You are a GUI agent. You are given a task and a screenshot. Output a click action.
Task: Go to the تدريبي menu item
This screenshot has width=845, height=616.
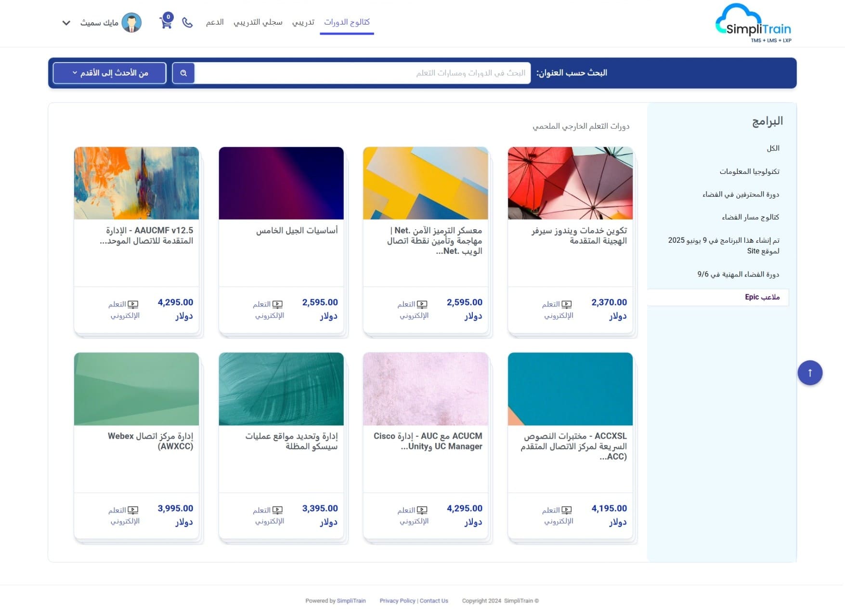point(303,22)
